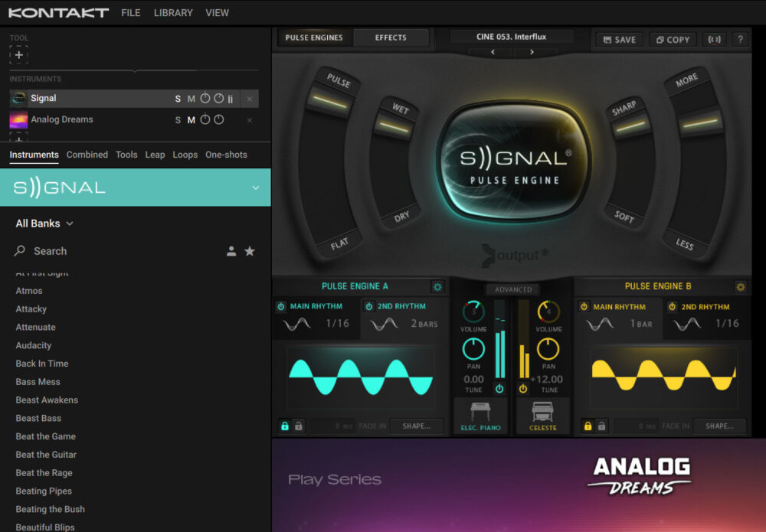Viewport: 766px width, 532px height.
Task: Toggle Engine A 2ND RHYTHM power
Action: click(369, 306)
